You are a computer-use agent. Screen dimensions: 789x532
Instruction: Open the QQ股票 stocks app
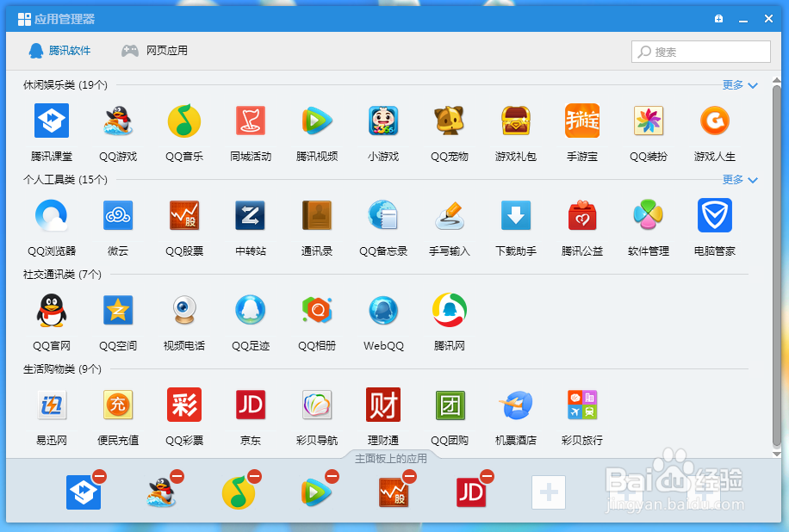(x=184, y=215)
